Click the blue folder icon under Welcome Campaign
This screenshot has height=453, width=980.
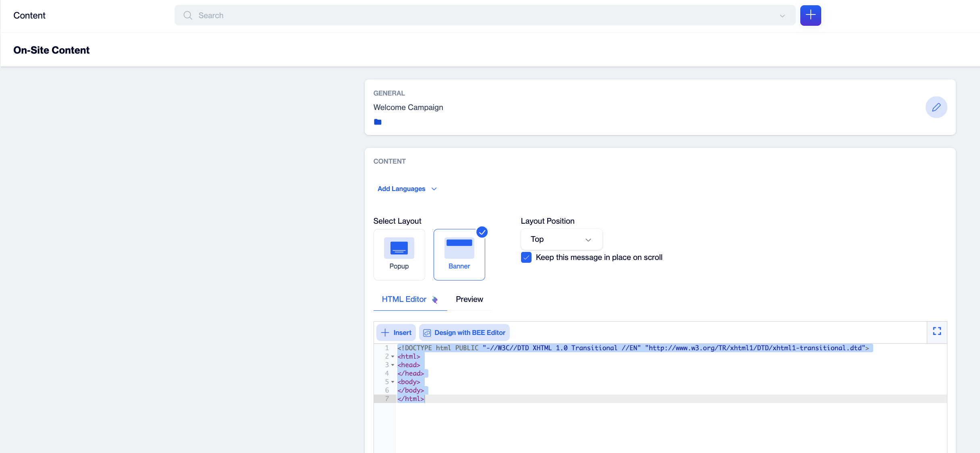[x=378, y=122]
